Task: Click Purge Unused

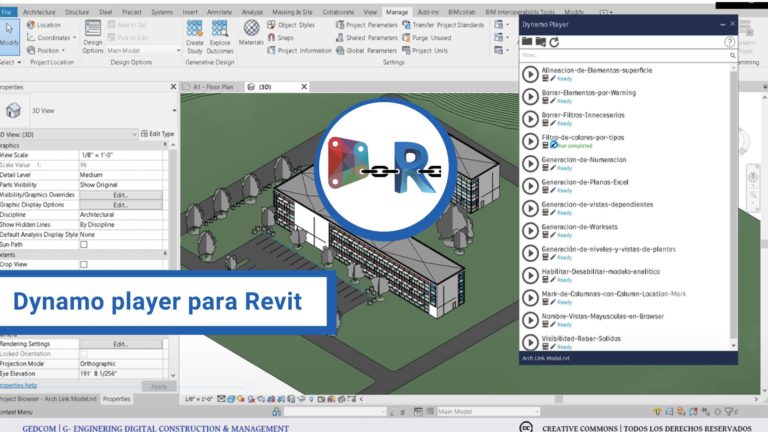Action: [427, 38]
